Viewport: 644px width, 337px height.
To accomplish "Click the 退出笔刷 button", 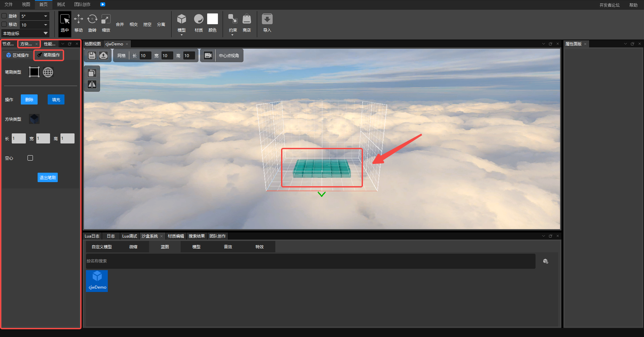I will [x=48, y=177].
